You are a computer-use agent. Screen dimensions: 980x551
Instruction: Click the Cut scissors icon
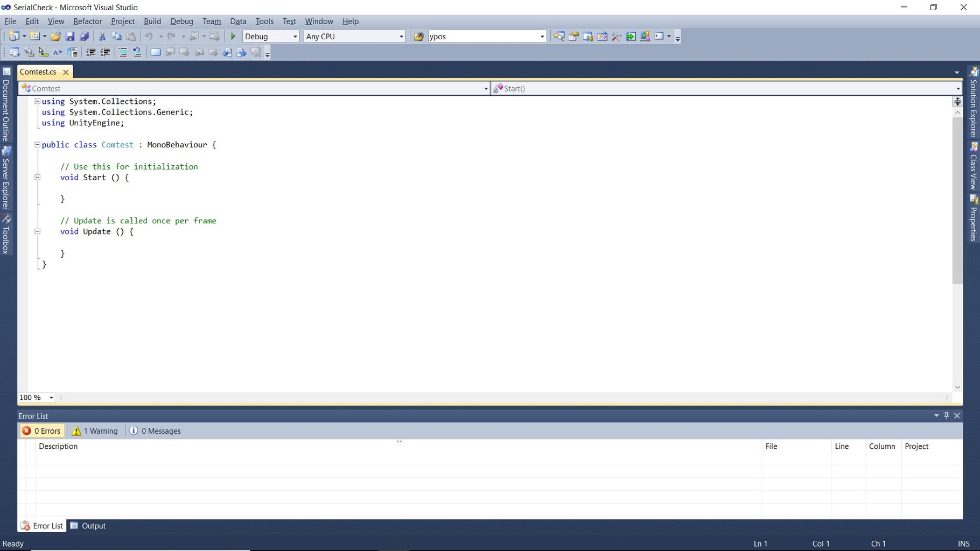(x=102, y=36)
